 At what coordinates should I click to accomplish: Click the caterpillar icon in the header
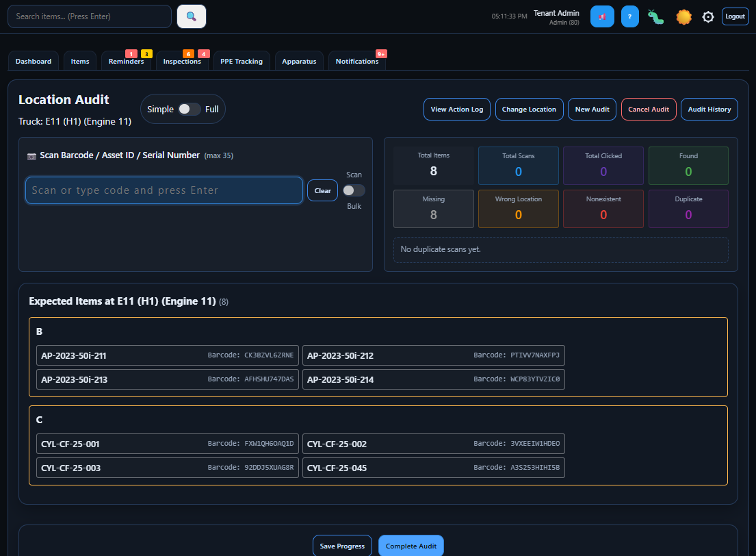tap(655, 16)
